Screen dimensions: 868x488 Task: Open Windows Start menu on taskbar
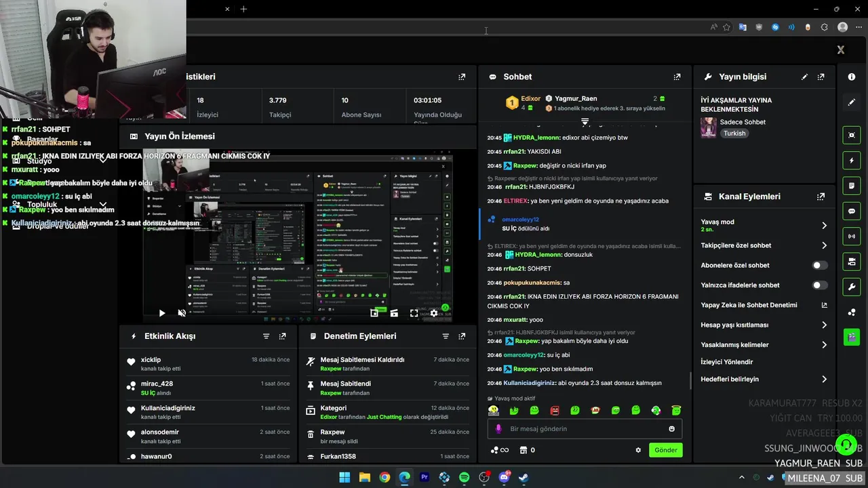(x=344, y=477)
